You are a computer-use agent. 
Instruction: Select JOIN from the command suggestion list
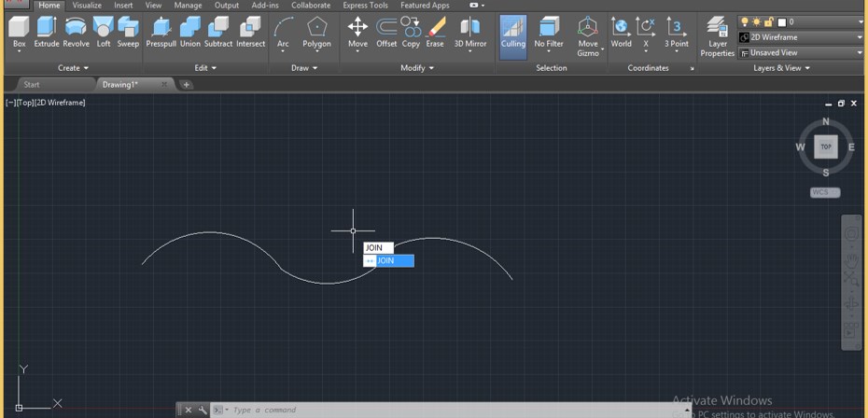388,261
